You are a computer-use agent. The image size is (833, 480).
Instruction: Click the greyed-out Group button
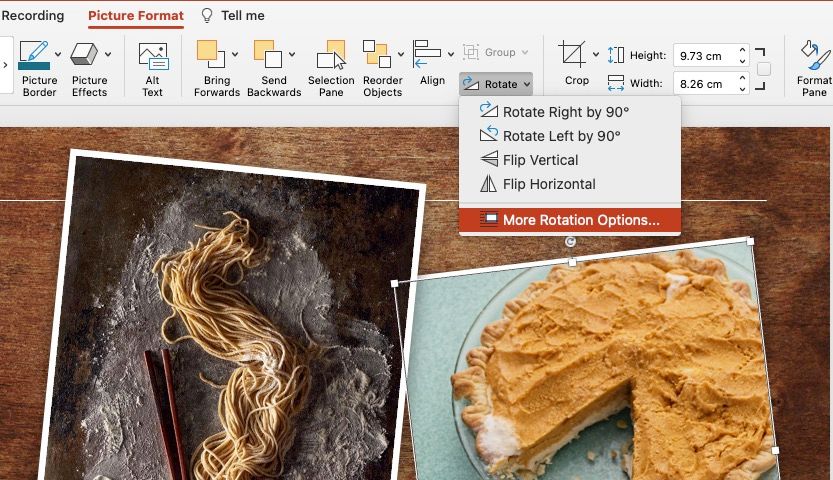coord(496,52)
